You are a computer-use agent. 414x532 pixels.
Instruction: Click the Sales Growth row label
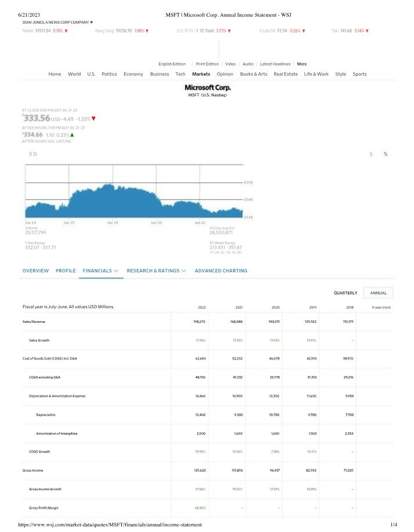click(39, 340)
